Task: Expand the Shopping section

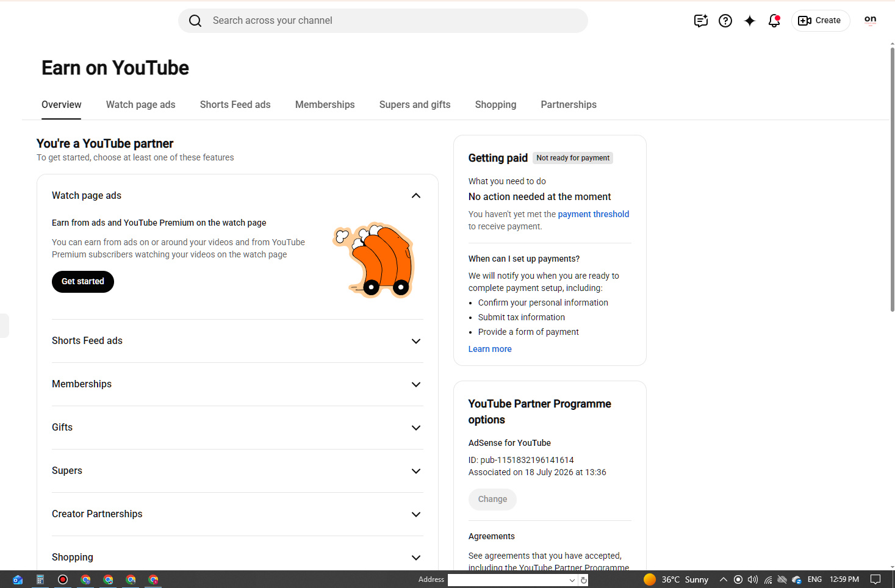Action: [x=416, y=558]
